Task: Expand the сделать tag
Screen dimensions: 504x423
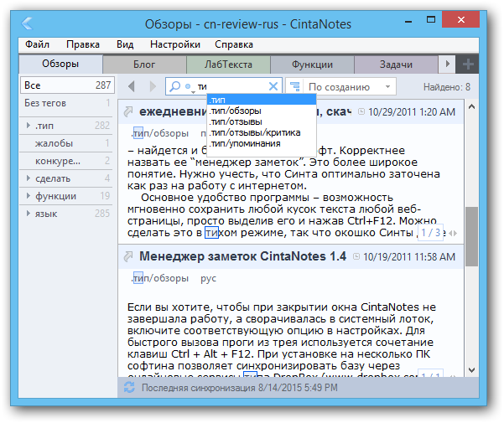Action: (x=29, y=178)
